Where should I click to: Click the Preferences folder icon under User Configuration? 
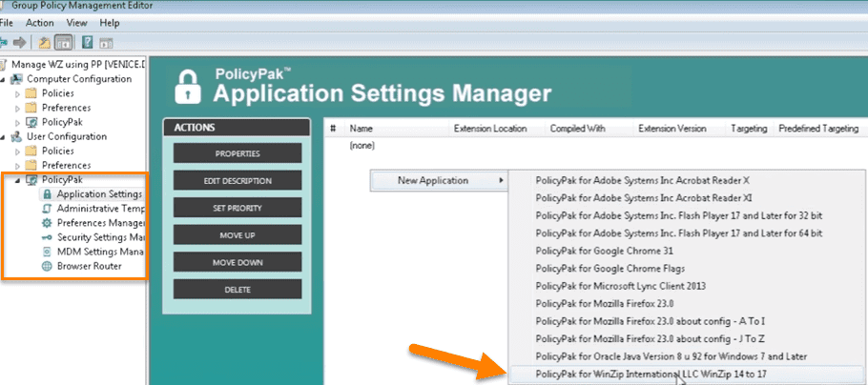(x=31, y=166)
